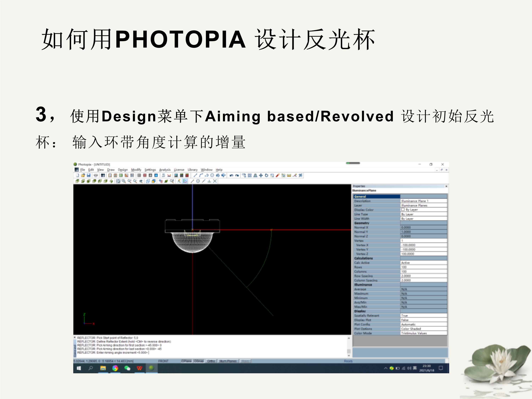Click the Display Color By Layer swatch
The width and height of the screenshot is (532, 399).
pos(403,209)
